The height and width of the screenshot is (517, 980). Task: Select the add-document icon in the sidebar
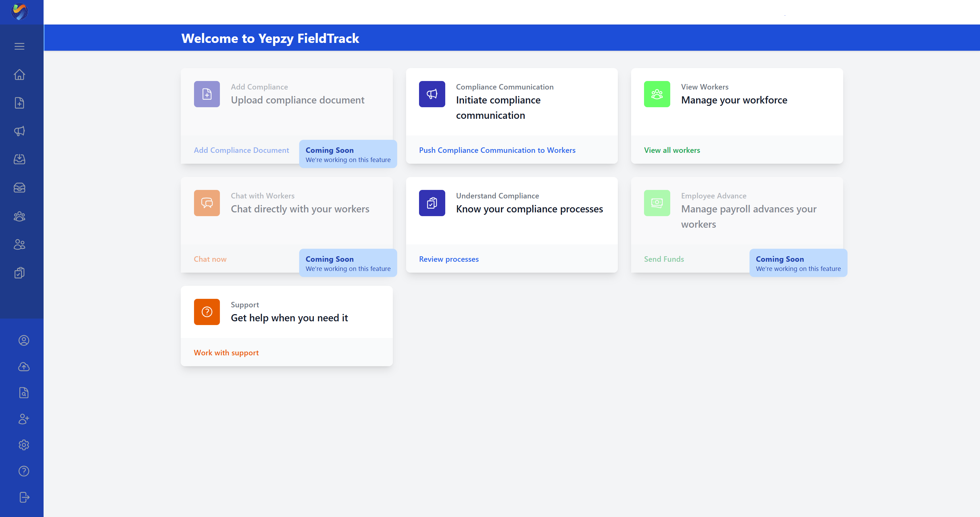pos(19,103)
